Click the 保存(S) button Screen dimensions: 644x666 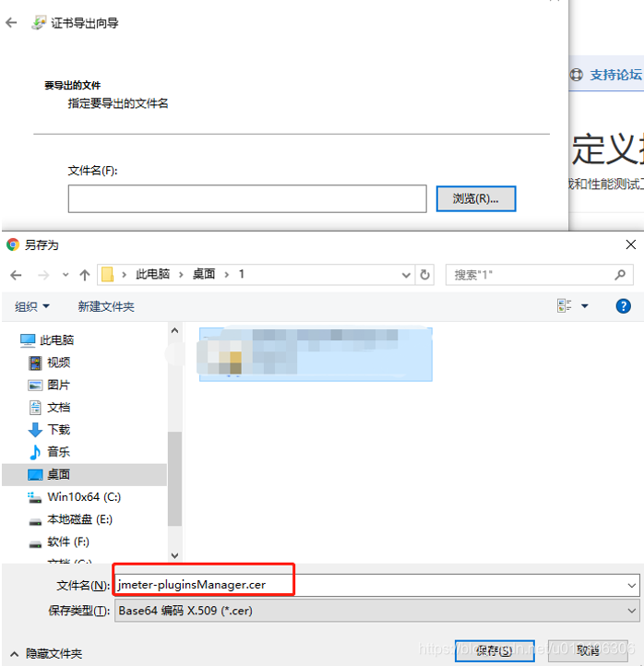(x=495, y=650)
